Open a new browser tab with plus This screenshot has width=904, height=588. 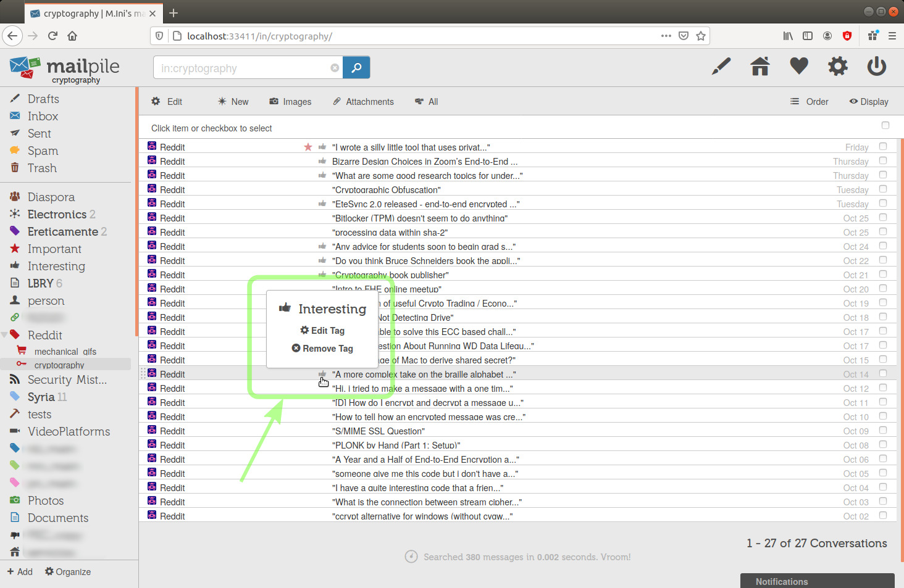coord(174,13)
